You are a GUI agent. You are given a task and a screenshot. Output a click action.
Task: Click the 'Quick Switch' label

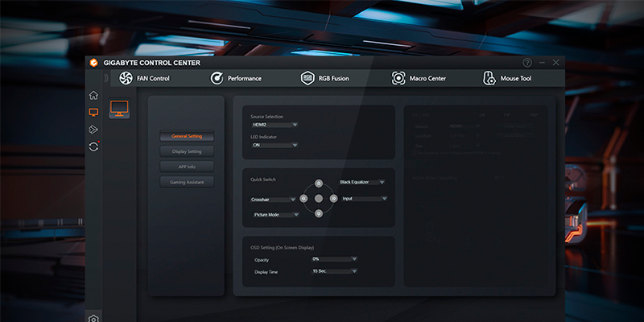pos(263,180)
